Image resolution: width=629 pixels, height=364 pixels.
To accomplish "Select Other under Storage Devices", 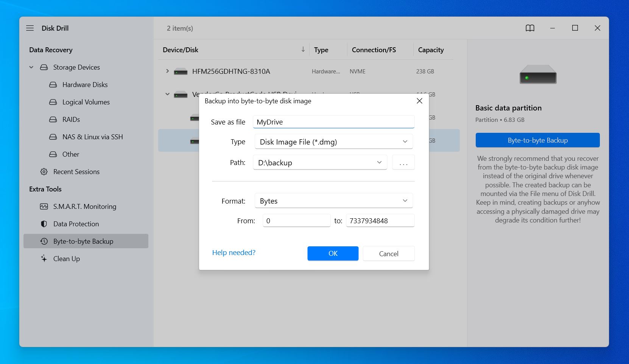I will pyautogui.click(x=71, y=154).
